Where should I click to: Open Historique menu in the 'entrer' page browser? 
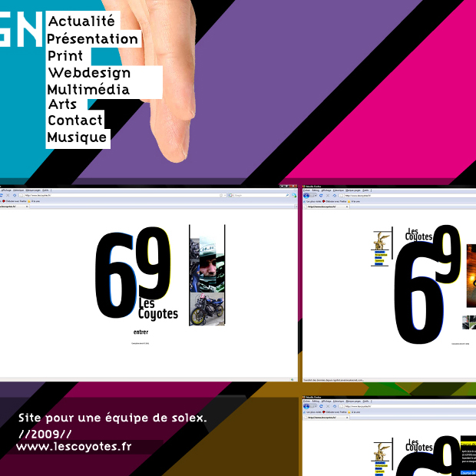point(18,190)
